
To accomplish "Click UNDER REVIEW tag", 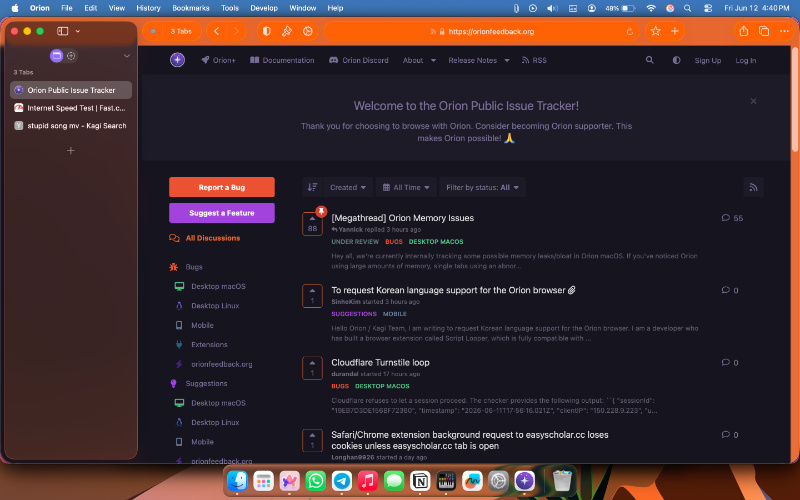I will point(355,242).
